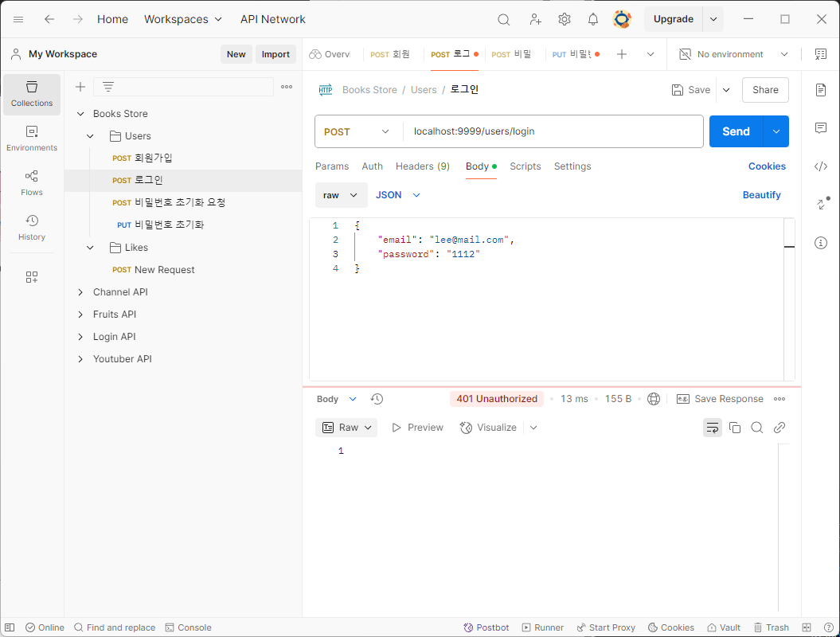Go back with the left arrow
The image size is (840, 637).
click(49, 19)
